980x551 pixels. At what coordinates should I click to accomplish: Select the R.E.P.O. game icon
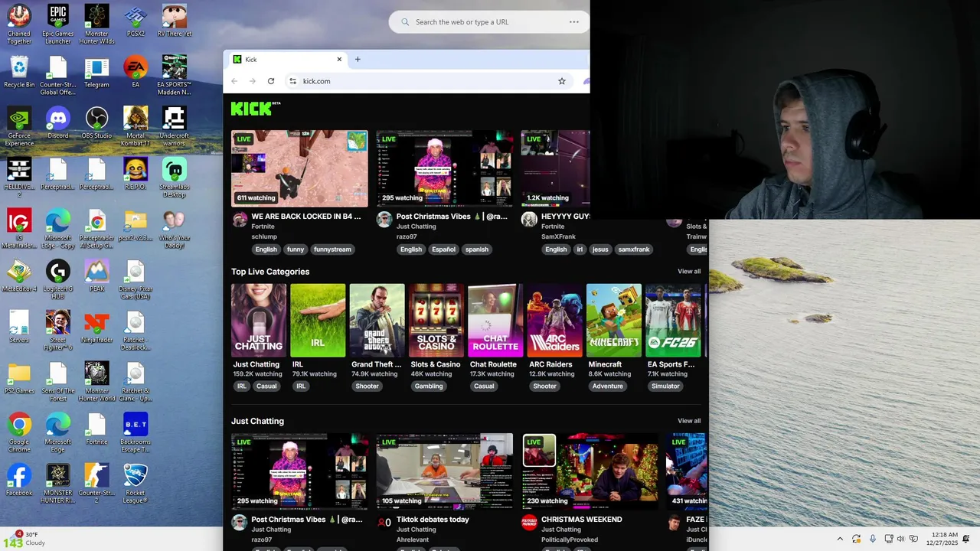tap(136, 174)
